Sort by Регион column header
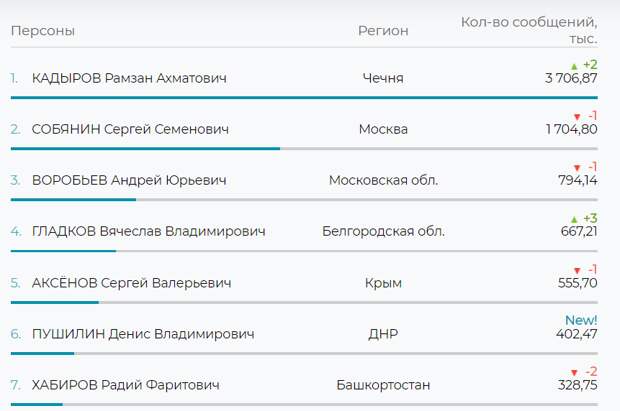Viewport: 620px width, 411px height. tap(383, 31)
